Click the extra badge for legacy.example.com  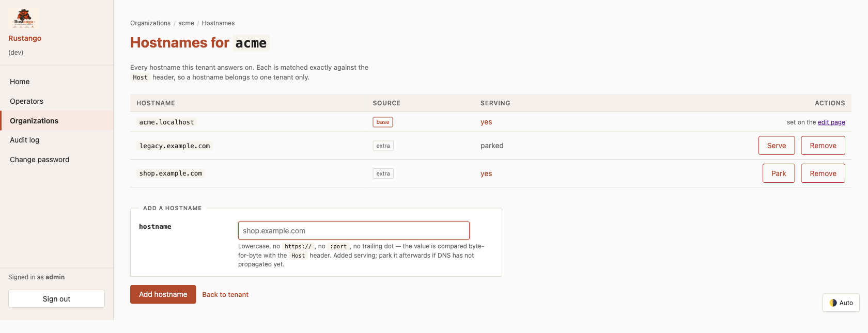383,146
